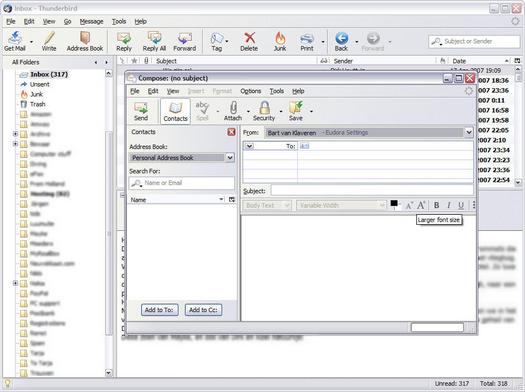Open the Address Book from main toolbar
This screenshot has height=392, width=525.
[85, 41]
